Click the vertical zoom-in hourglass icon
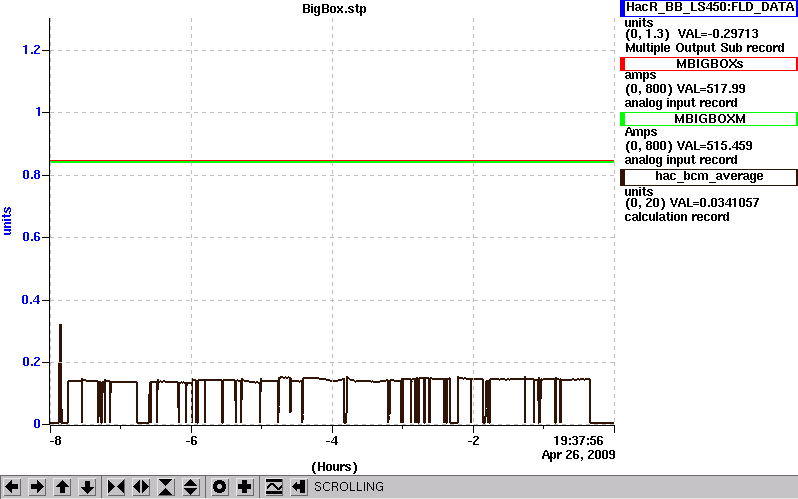Viewport: 798px width, 499px height. click(166, 487)
